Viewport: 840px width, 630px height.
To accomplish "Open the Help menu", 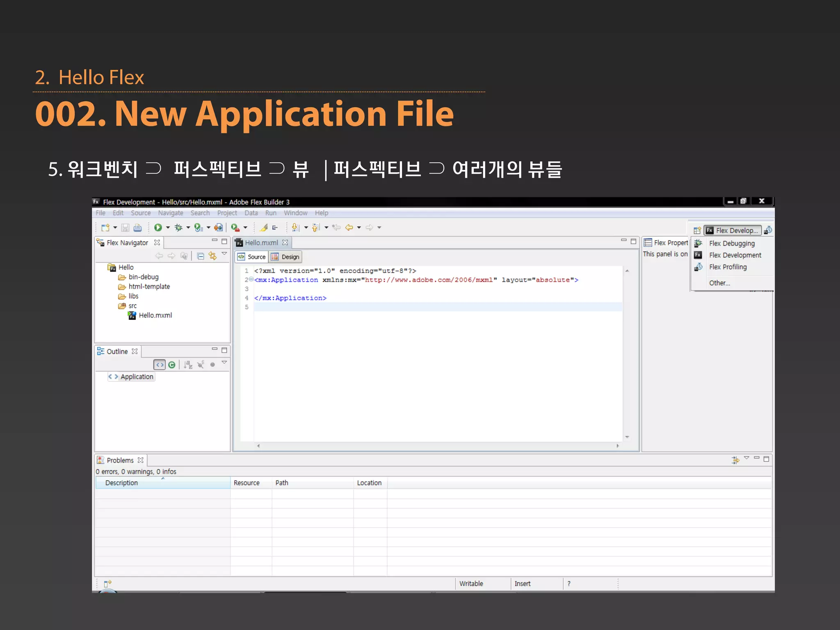I will (322, 213).
